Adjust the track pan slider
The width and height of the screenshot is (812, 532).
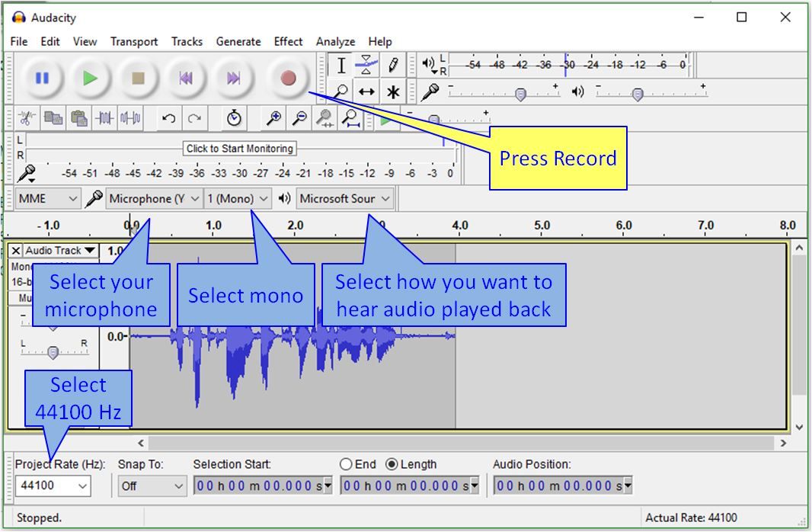click(x=52, y=352)
